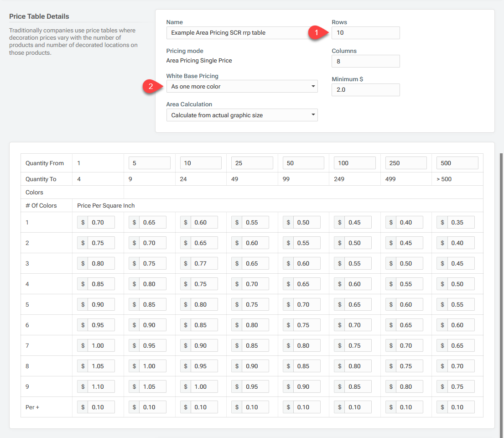
Task: Select the last 0.10 value in the Per + row
Action: pos(461,407)
